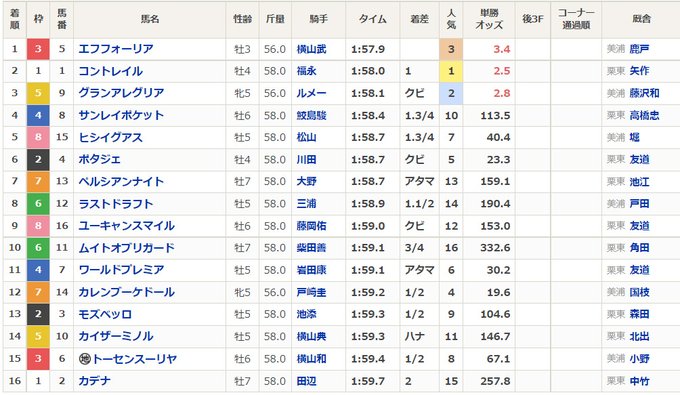The image size is (680, 395).
Task: Open カデナ horse page
Action: pos(95,381)
